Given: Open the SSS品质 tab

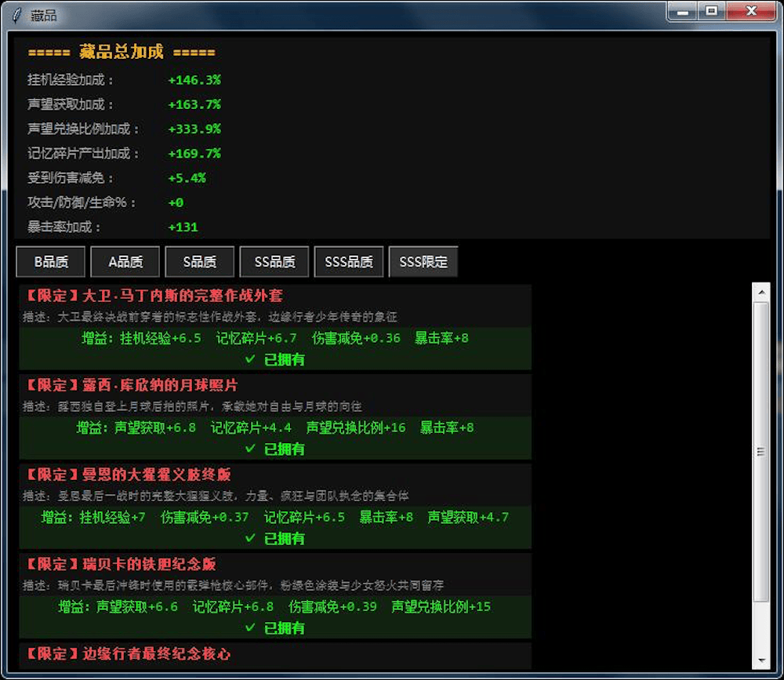Looking at the screenshot, I should [349, 262].
